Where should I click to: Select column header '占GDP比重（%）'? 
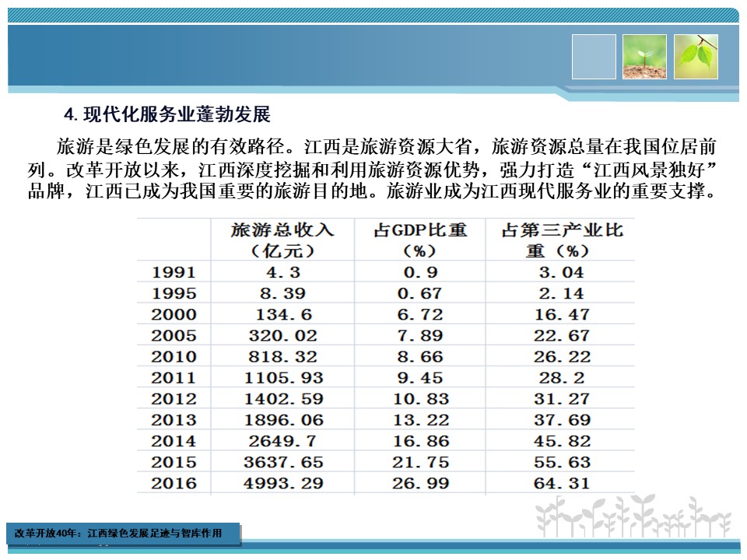click(419, 240)
